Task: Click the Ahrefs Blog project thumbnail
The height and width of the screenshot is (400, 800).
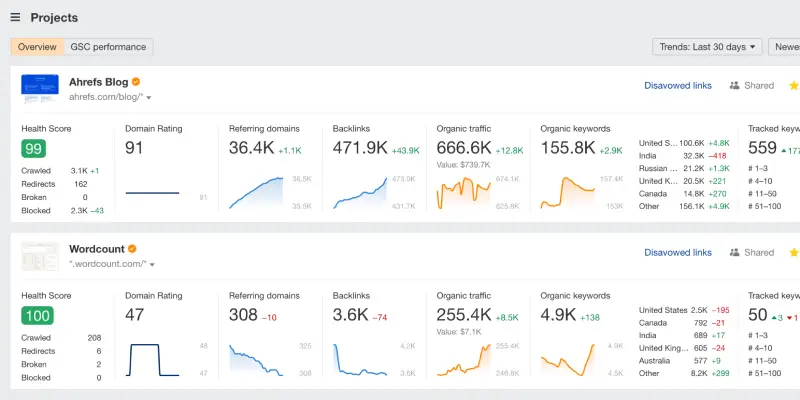Action: point(40,88)
